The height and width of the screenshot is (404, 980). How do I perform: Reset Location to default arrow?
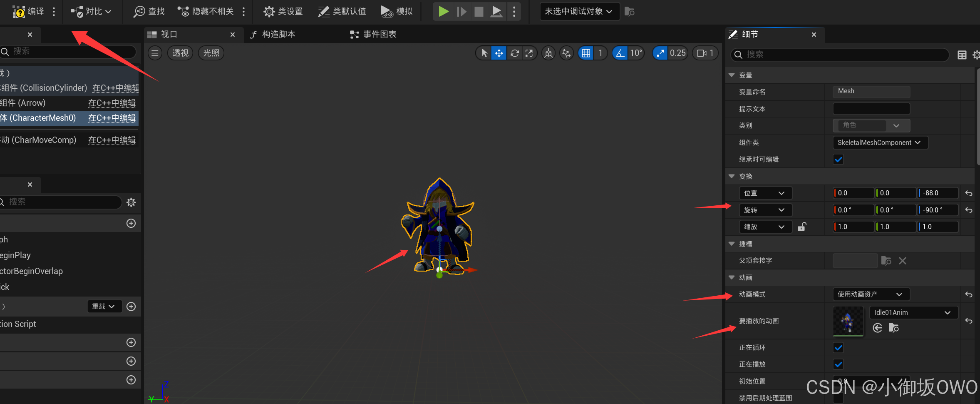[969, 193]
